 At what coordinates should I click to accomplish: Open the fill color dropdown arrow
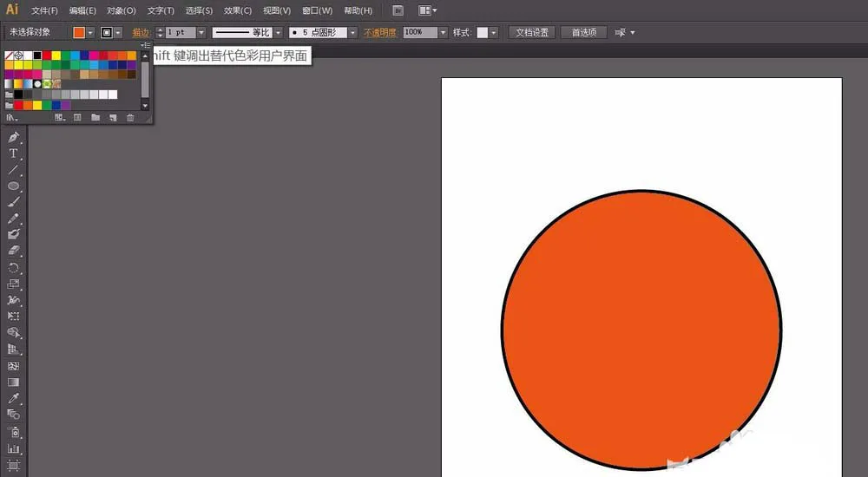[90, 33]
